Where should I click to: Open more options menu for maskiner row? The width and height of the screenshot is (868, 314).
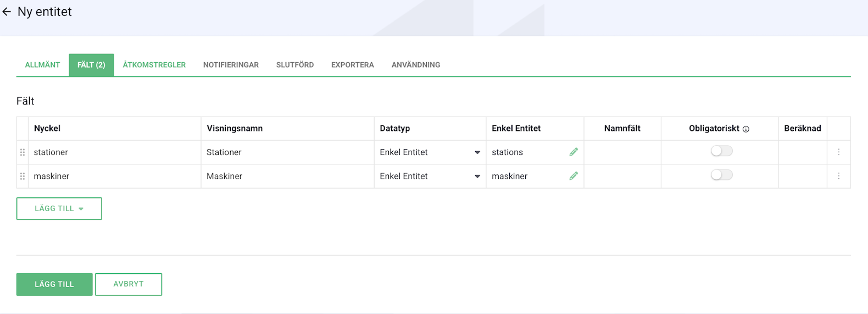[839, 176]
